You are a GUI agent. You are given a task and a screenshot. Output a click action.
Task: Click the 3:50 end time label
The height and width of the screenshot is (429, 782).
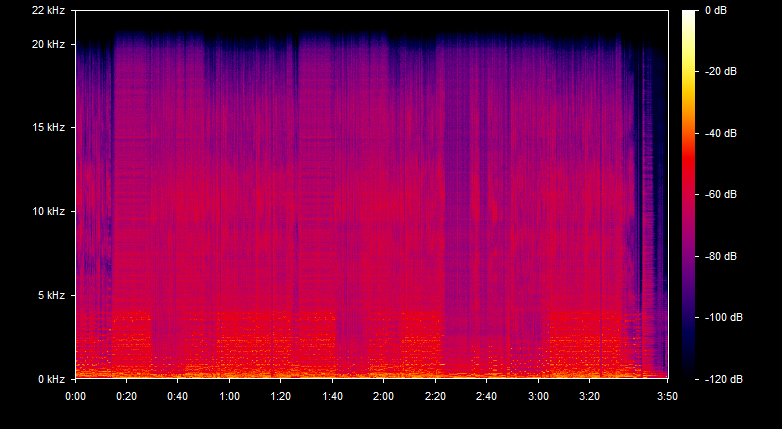tap(667, 397)
